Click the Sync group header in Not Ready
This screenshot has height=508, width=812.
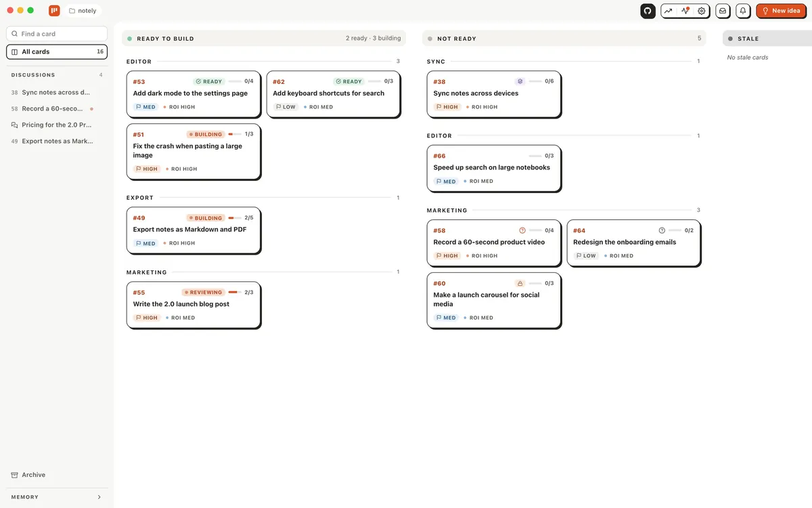click(436, 62)
